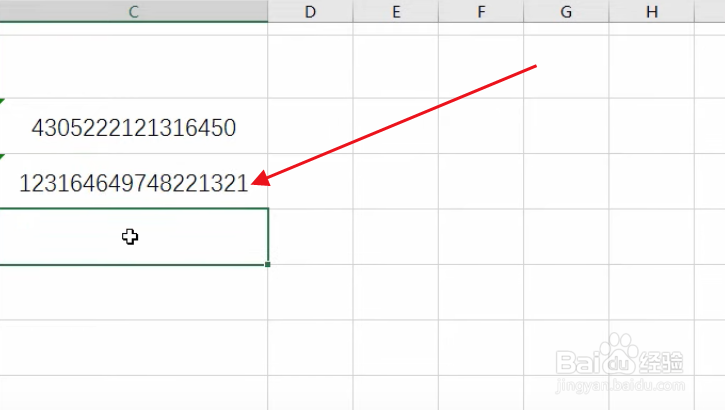Click the error indicator on the 1231646 cell
Screen dimensions: 725x410
tap(2, 156)
